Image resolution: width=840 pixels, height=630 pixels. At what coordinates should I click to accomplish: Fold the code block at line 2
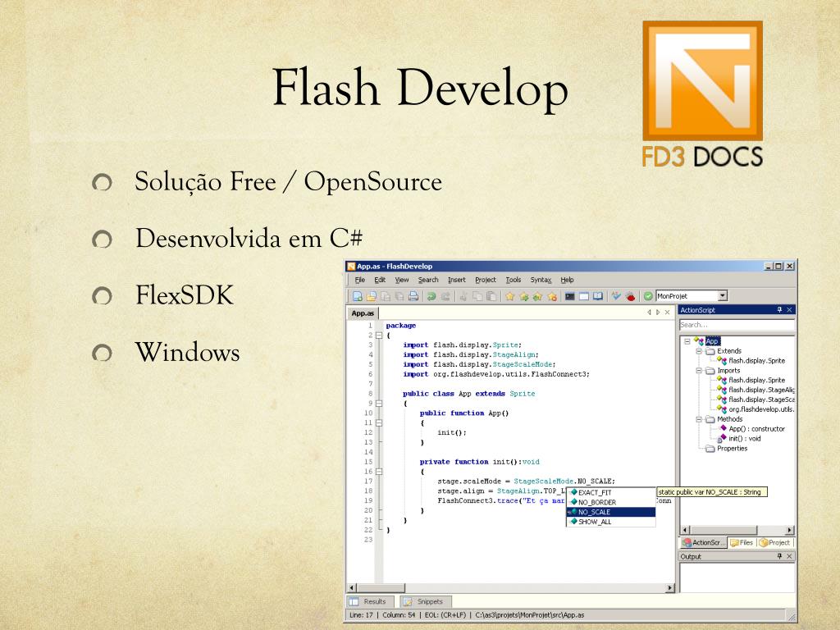(379, 336)
